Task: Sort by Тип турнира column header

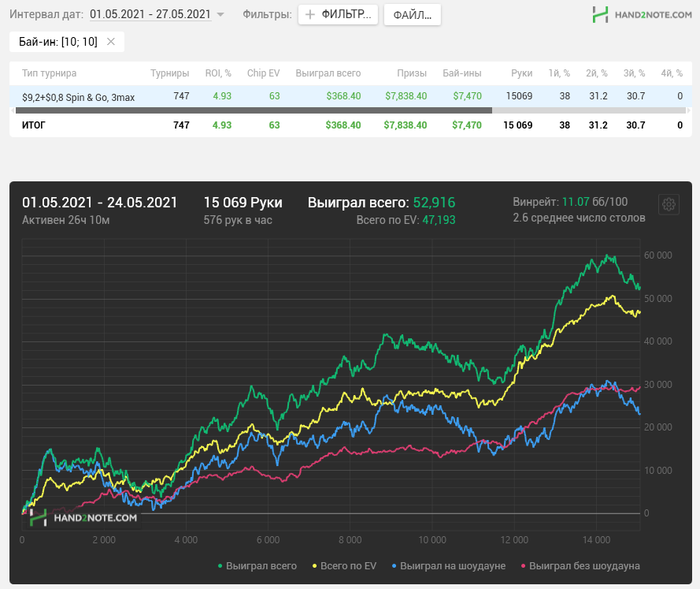Action: (x=49, y=73)
